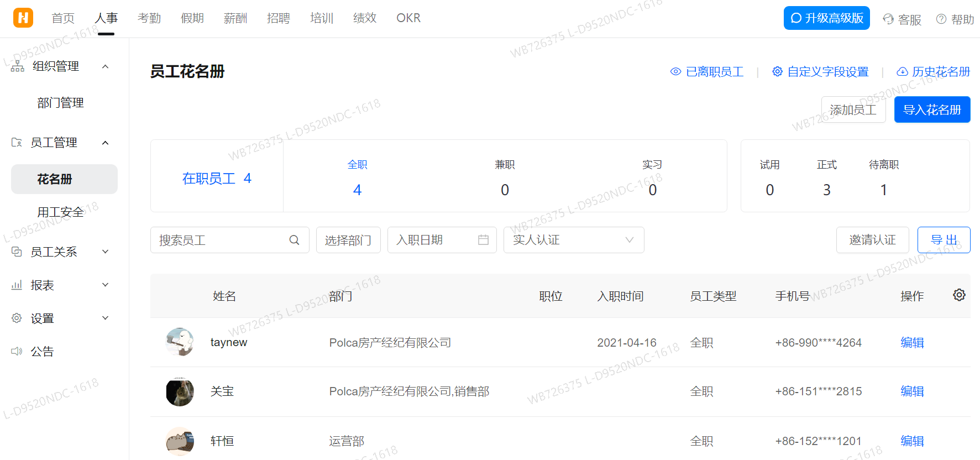Expand the 员工关系 sidebar section

(105, 252)
